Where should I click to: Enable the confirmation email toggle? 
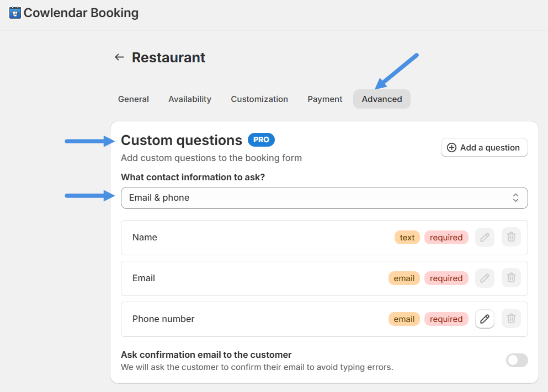[x=517, y=361]
